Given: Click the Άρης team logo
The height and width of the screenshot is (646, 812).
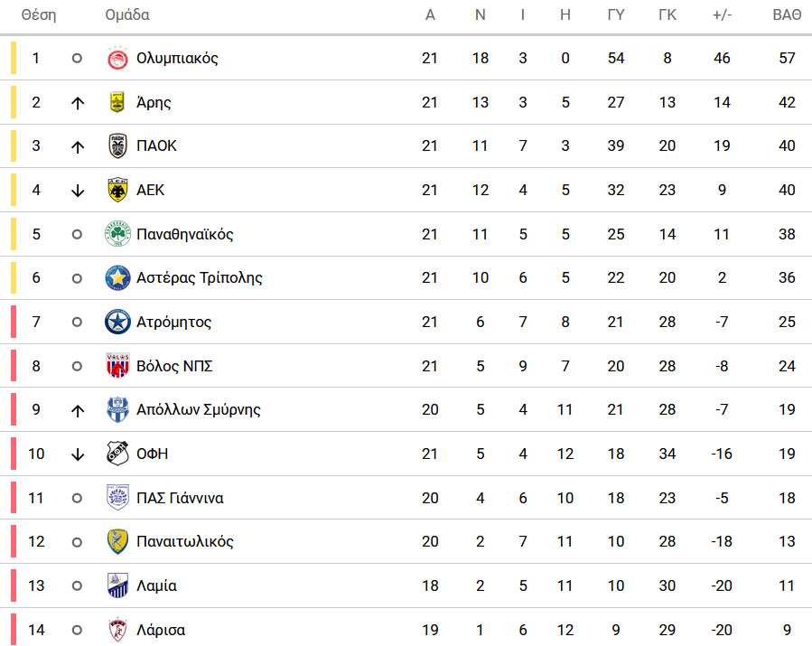Looking at the screenshot, I should click(x=117, y=102).
